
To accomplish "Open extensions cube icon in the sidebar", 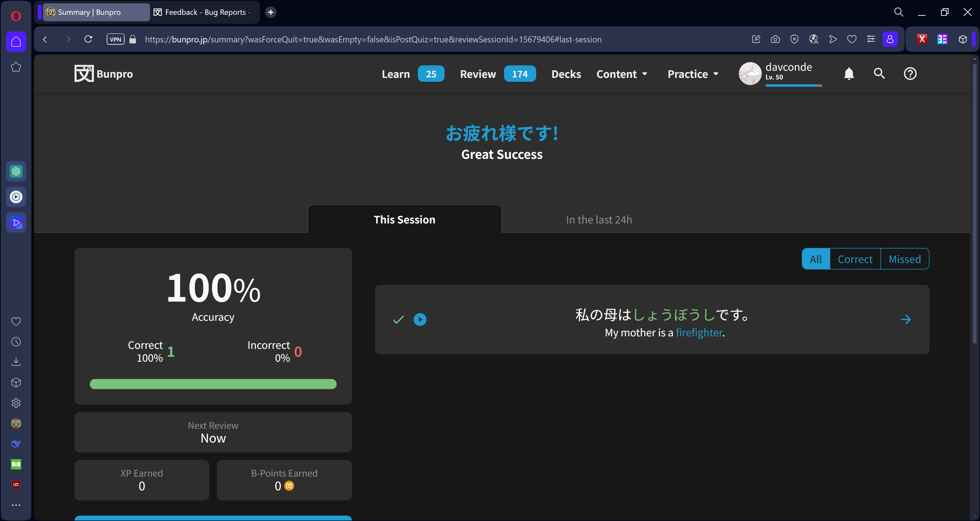I will coord(16,382).
